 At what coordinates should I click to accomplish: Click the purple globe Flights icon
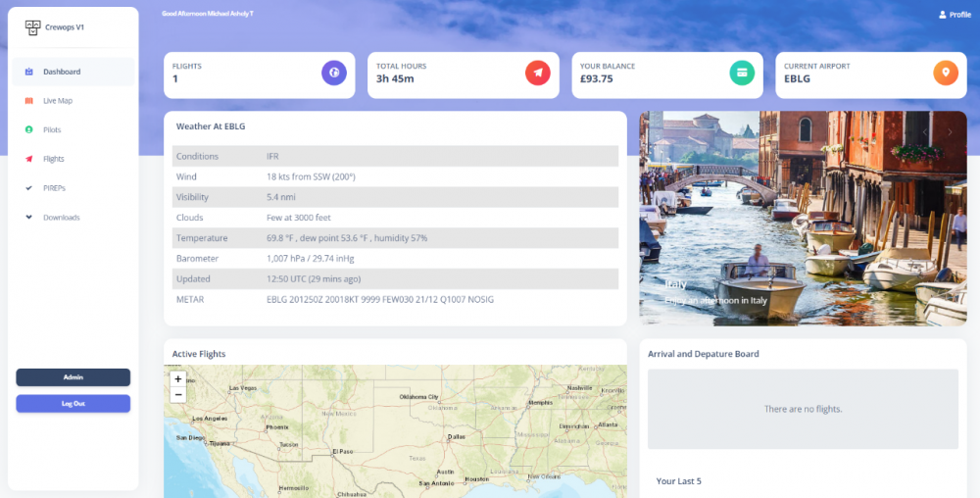tap(334, 73)
